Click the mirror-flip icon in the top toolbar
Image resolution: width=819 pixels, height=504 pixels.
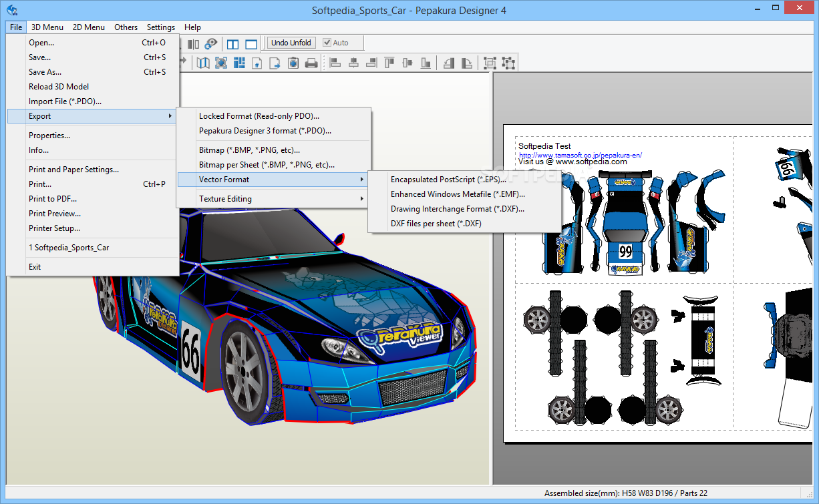point(193,43)
